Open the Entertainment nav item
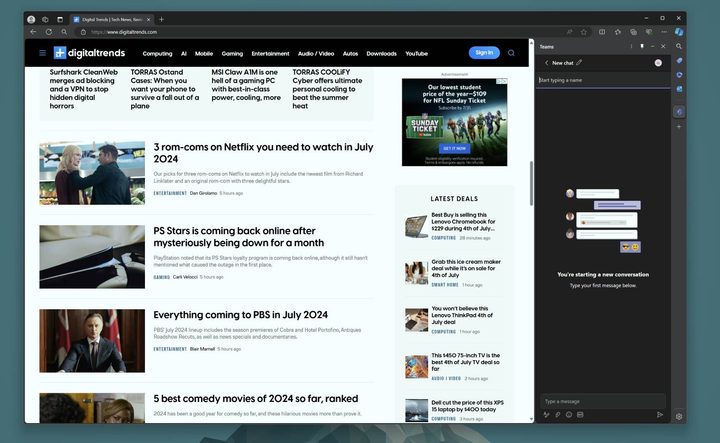Screen dimensions: 720x443 pyautogui.click(x=270, y=54)
